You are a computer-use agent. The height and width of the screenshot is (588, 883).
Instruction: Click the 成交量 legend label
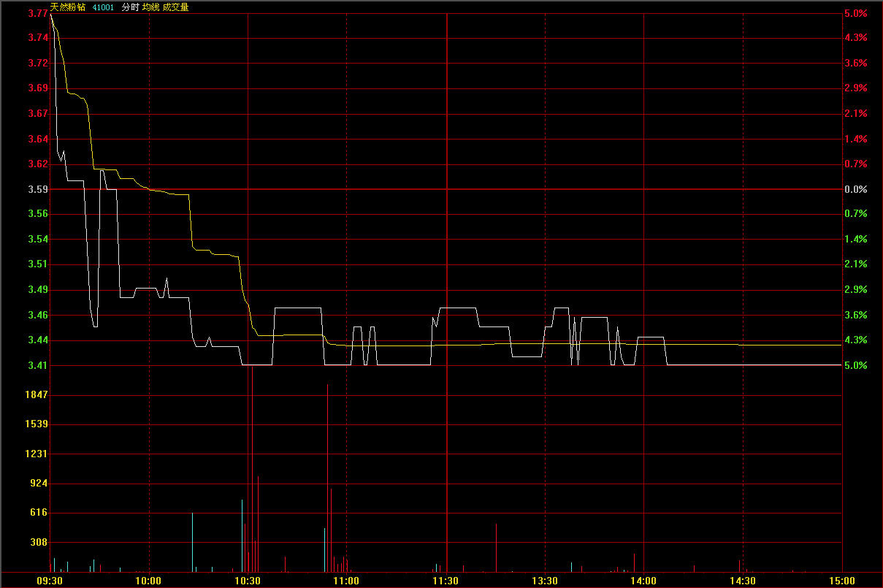point(175,7)
